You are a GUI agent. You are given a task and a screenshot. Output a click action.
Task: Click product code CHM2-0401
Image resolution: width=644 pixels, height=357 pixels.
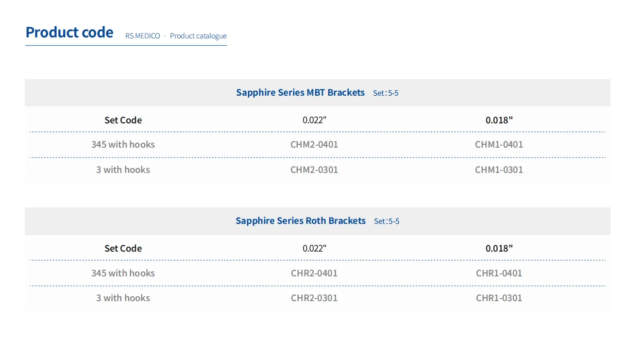pos(314,144)
